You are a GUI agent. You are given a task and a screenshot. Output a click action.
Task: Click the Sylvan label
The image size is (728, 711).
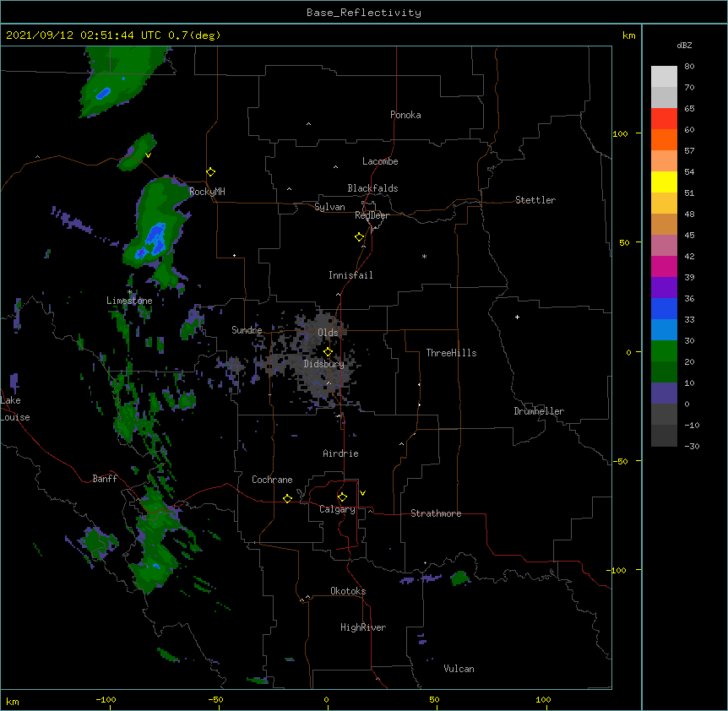(329, 207)
